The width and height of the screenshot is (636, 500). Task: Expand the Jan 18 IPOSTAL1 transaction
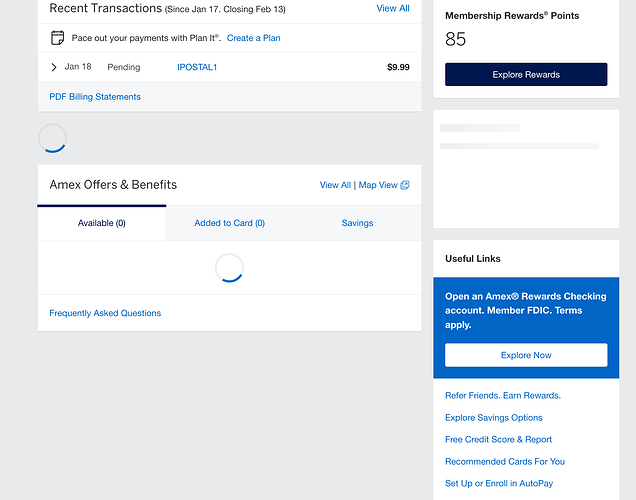pos(54,67)
